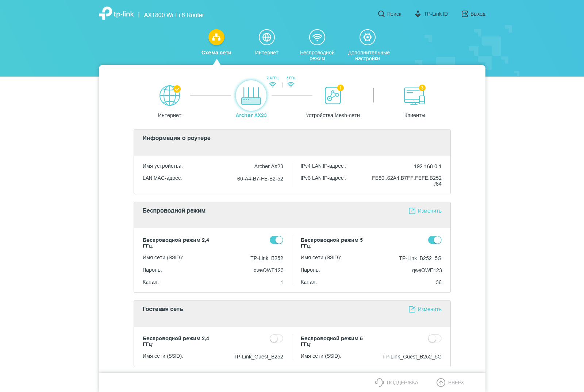
Task: Select the Archer AX23 router icon
Action: click(x=251, y=96)
